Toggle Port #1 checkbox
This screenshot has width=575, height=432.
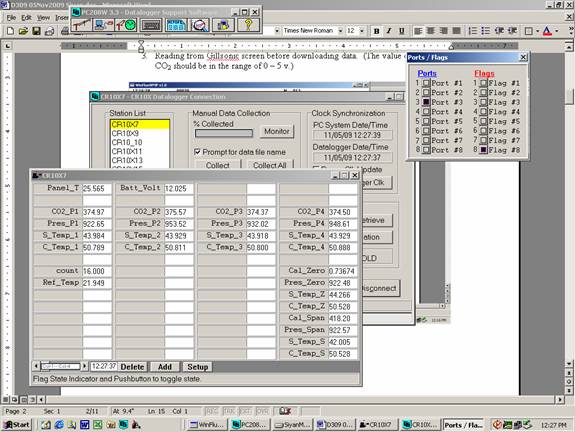pos(426,83)
